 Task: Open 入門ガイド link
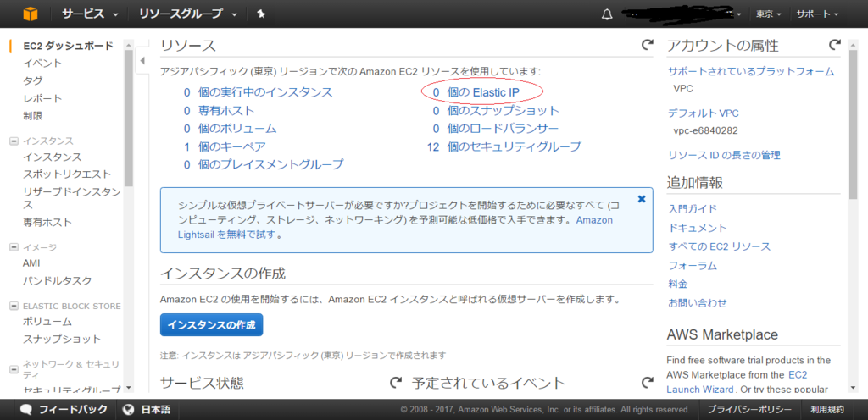[693, 209]
